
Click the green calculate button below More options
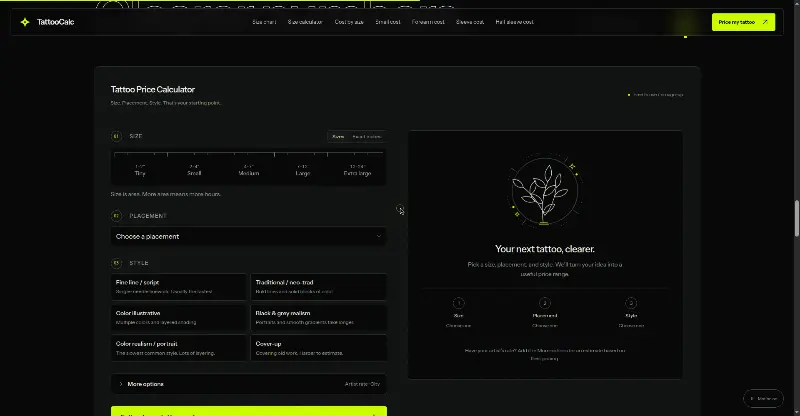[x=248, y=411]
